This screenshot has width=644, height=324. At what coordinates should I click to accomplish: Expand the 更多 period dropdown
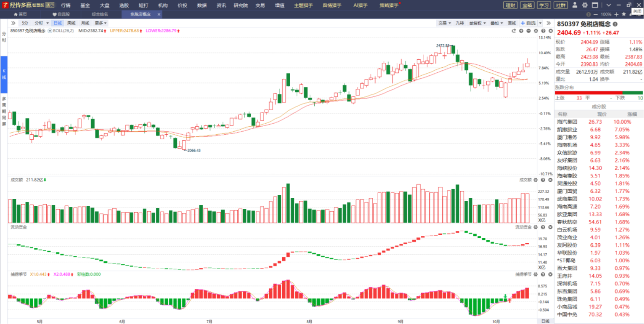point(100,23)
